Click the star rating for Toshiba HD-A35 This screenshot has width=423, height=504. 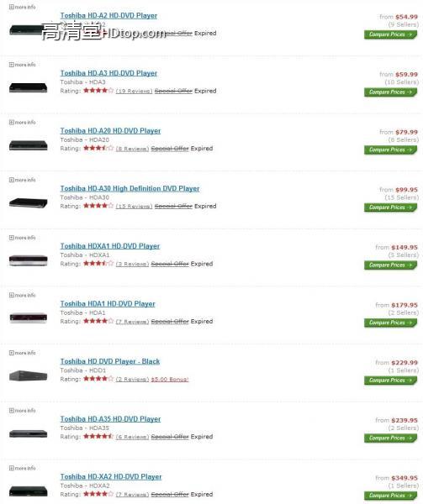(98, 436)
